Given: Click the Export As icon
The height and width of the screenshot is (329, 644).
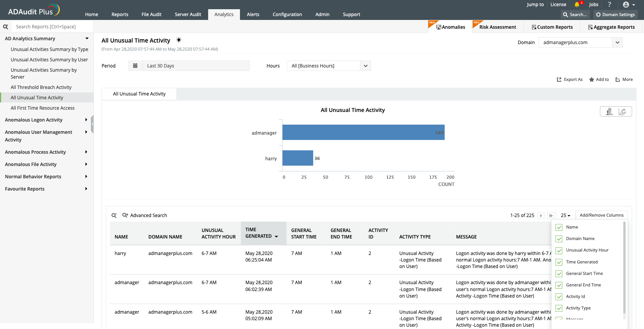Looking at the screenshot, I should 559,80.
